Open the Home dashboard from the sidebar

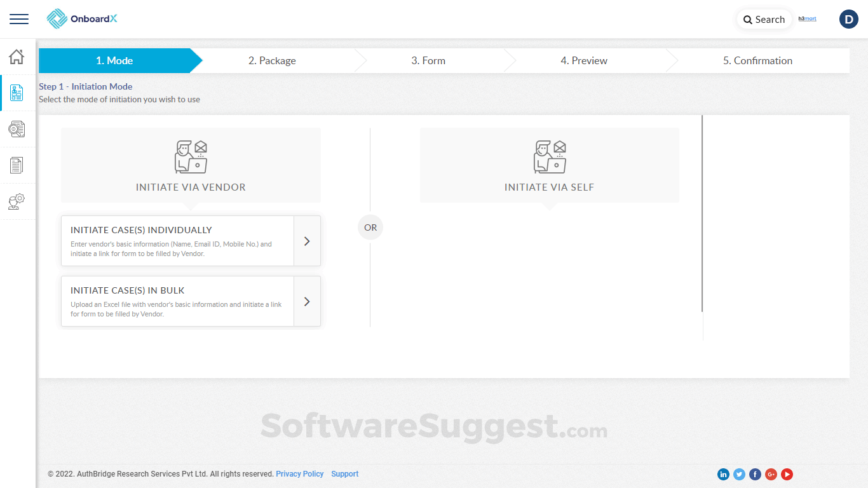point(17,57)
